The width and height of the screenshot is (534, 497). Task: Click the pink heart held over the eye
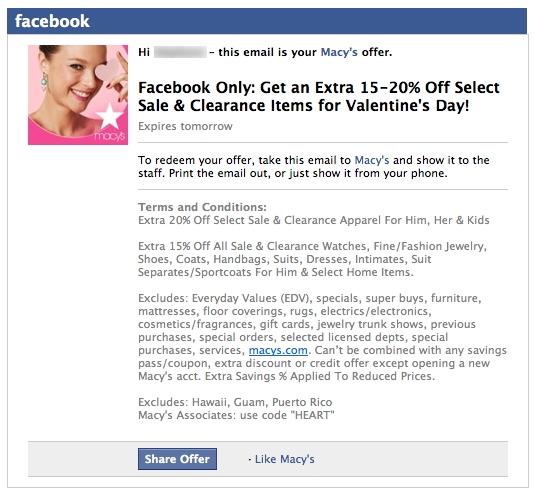[107, 69]
